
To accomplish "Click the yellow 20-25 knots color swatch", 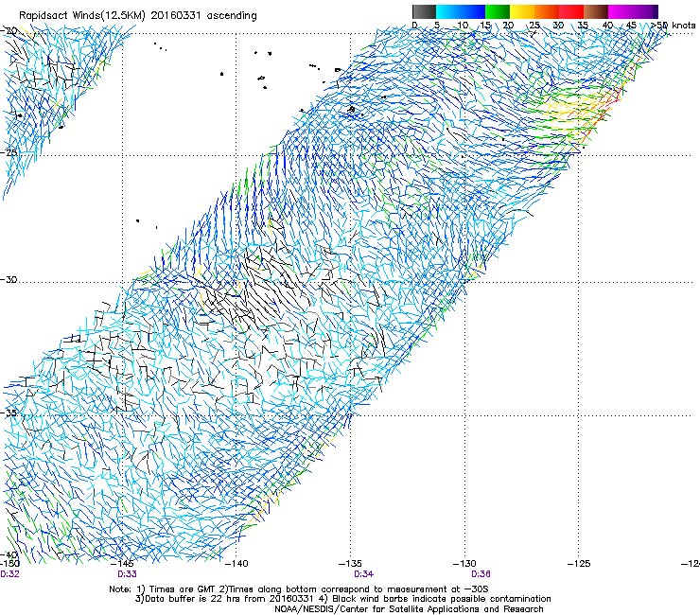I will [522, 11].
